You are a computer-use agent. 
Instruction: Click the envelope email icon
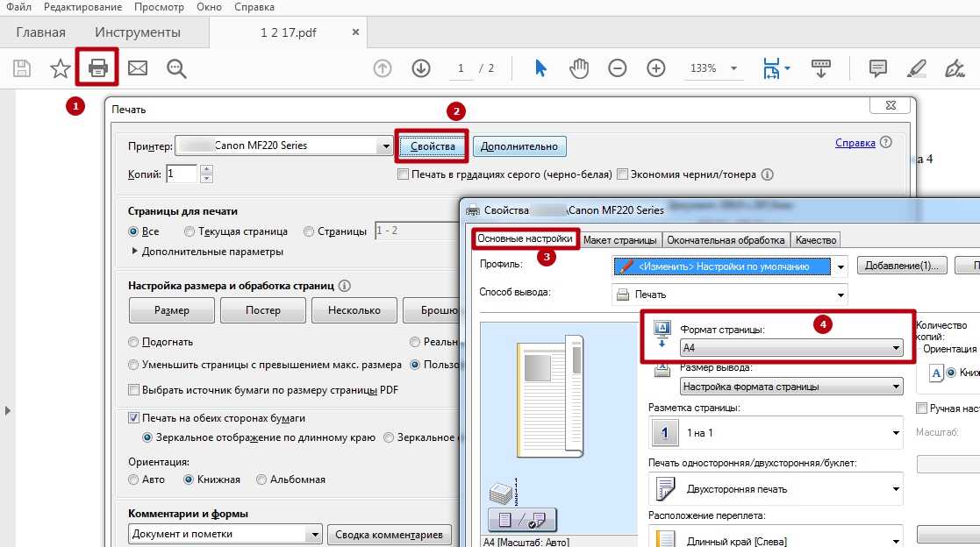(x=138, y=67)
